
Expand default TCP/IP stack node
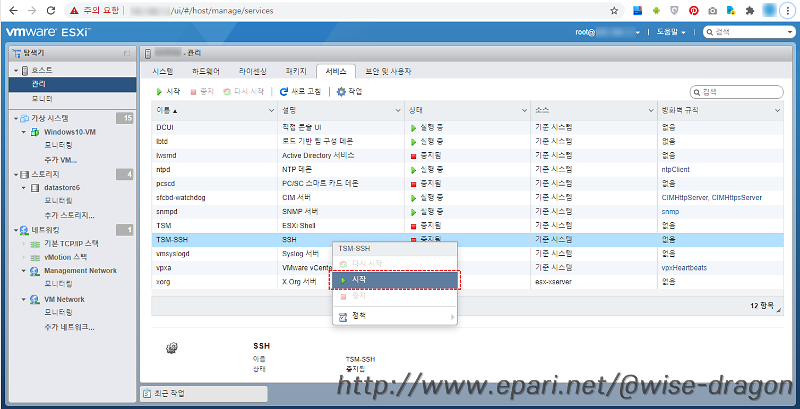click(x=23, y=243)
